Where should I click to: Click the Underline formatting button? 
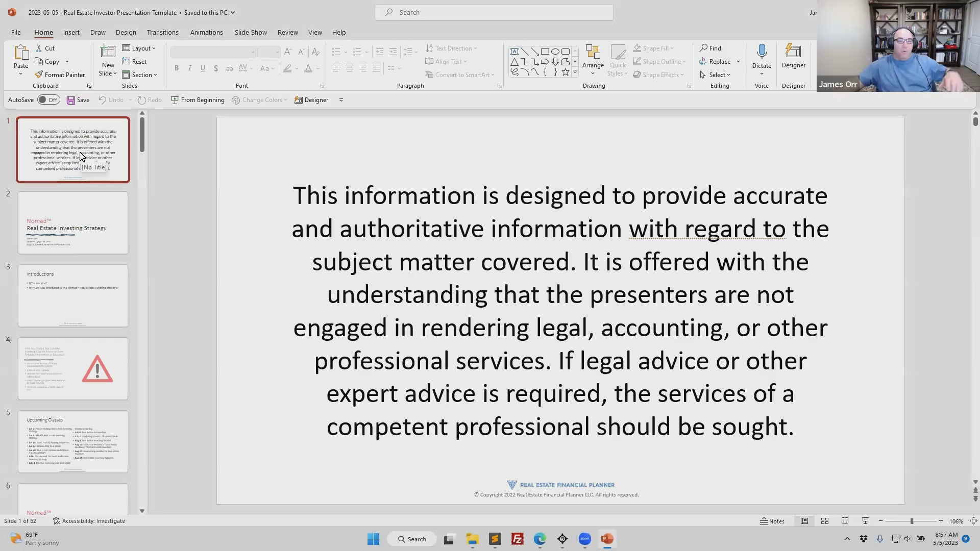[203, 68]
